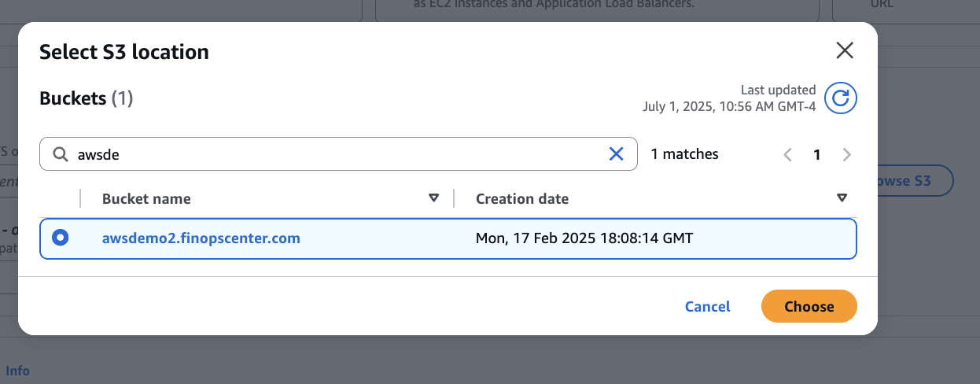Sort by Bucket name arrow
Screen dimensions: 980x384
[x=433, y=198]
